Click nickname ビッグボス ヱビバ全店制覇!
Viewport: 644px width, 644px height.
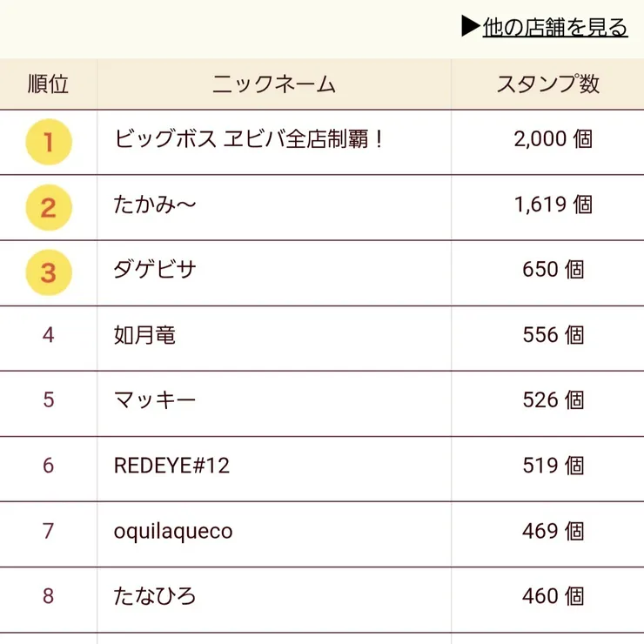tap(249, 139)
